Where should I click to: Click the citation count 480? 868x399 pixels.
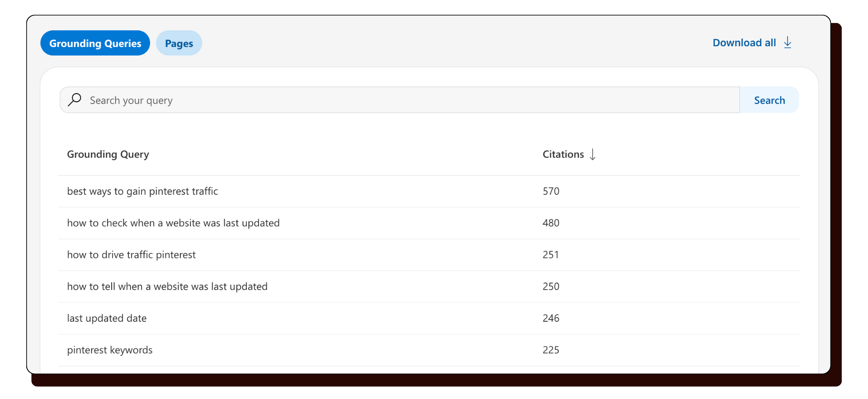tap(551, 223)
